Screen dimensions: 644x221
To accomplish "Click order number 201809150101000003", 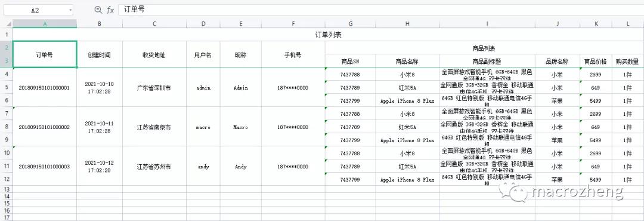I will point(45,166).
